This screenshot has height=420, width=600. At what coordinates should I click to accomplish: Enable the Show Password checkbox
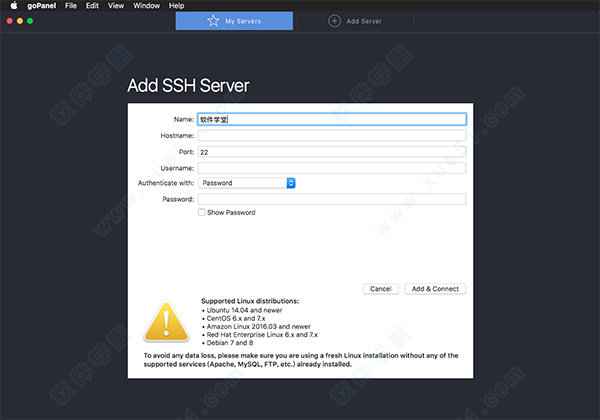pos(202,212)
